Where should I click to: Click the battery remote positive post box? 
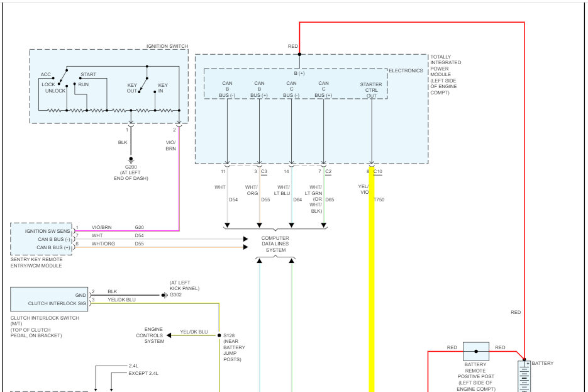pyautogui.click(x=476, y=352)
